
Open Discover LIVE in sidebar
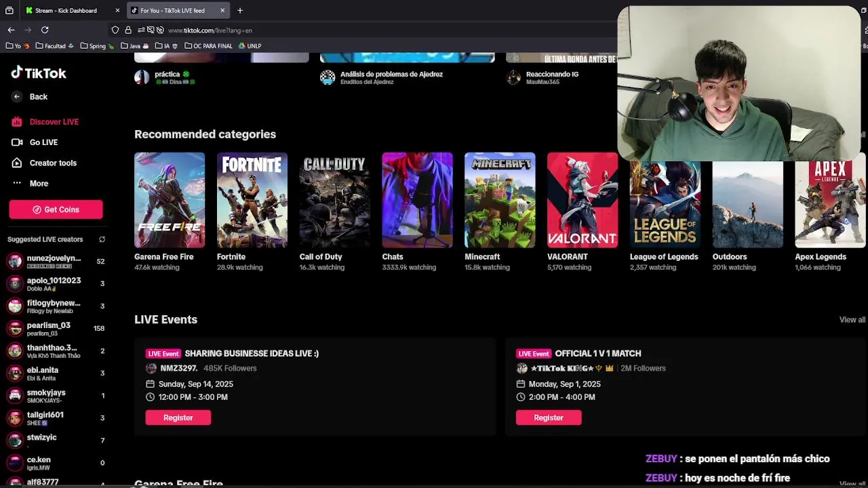point(45,122)
